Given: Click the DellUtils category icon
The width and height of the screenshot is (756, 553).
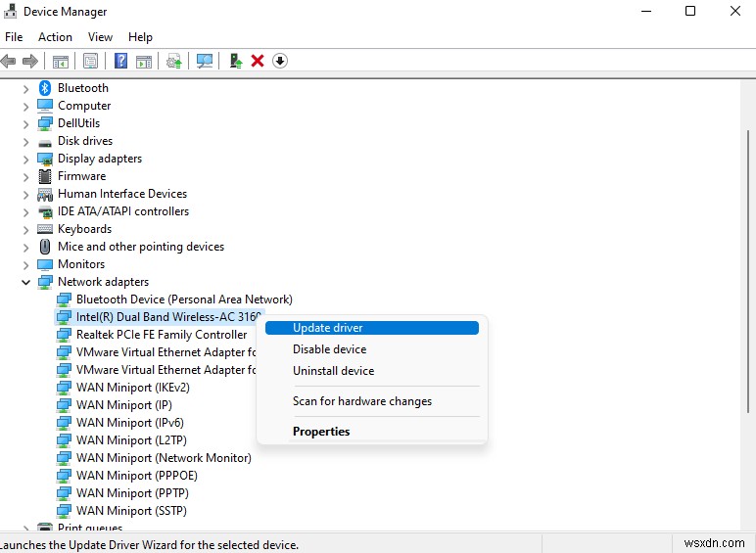Looking at the screenshot, I should 45,123.
